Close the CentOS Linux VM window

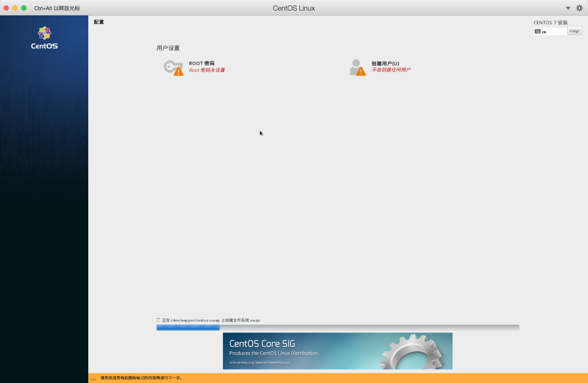(x=6, y=8)
